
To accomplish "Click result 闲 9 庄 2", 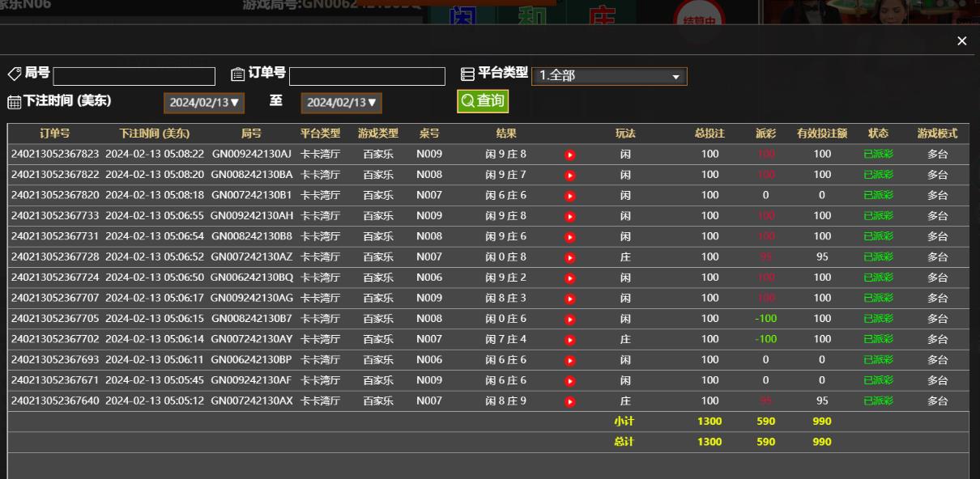I will (506, 278).
